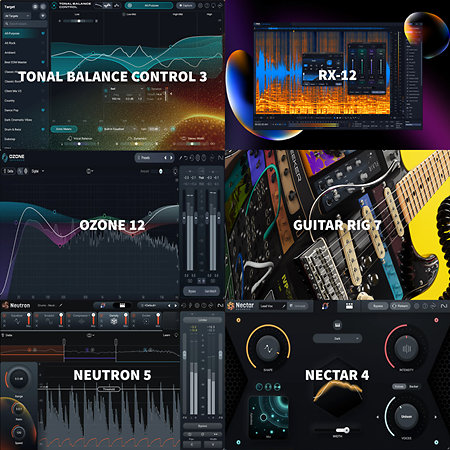Click the target listen icon beside Learn in Neutron

click(x=176, y=335)
